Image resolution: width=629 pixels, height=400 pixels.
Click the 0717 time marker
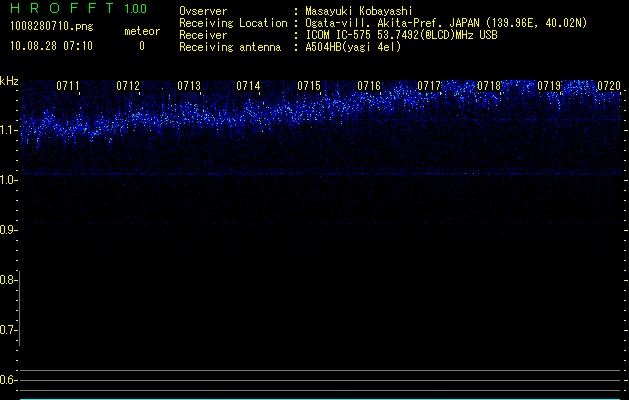pyautogui.click(x=429, y=86)
